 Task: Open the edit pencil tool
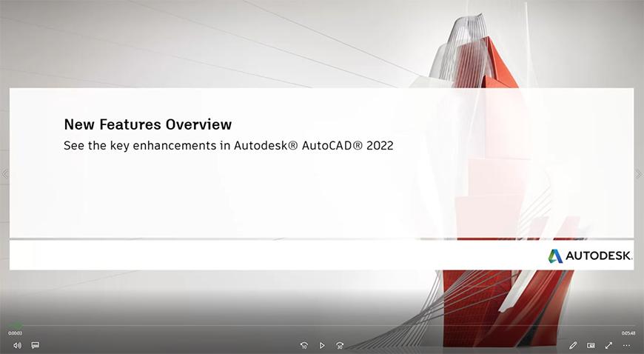click(x=573, y=345)
